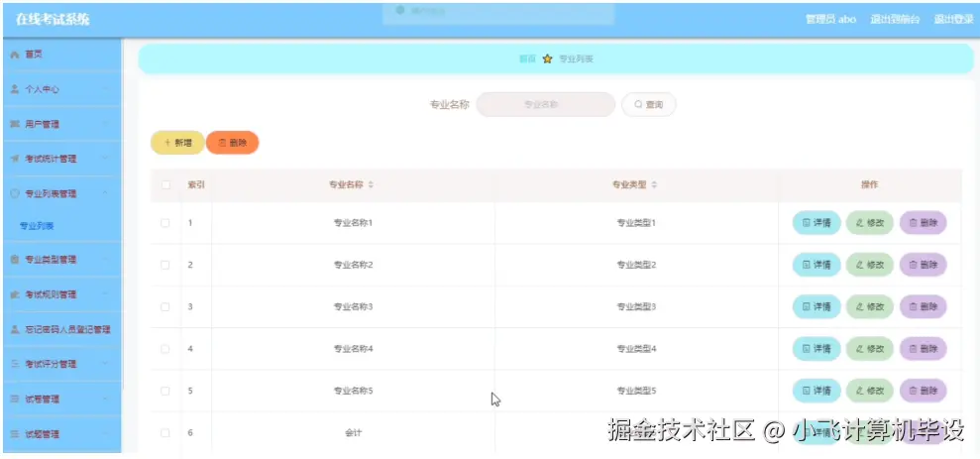Toggle the select-all checkbox in table header
980x459 pixels.
pyautogui.click(x=165, y=185)
